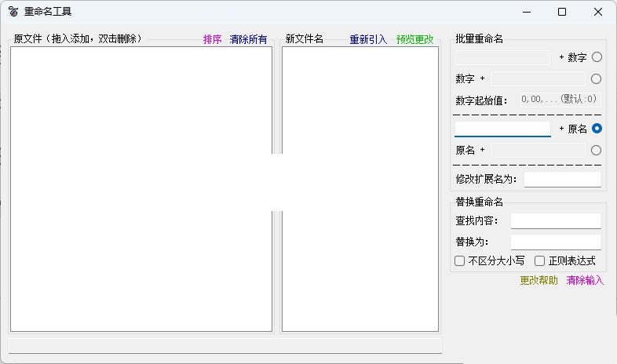Image resolution: width=617 pixels, height=364 pixels.
Task: Click the 替换为 input field
Action: click(x=556, y=242)
